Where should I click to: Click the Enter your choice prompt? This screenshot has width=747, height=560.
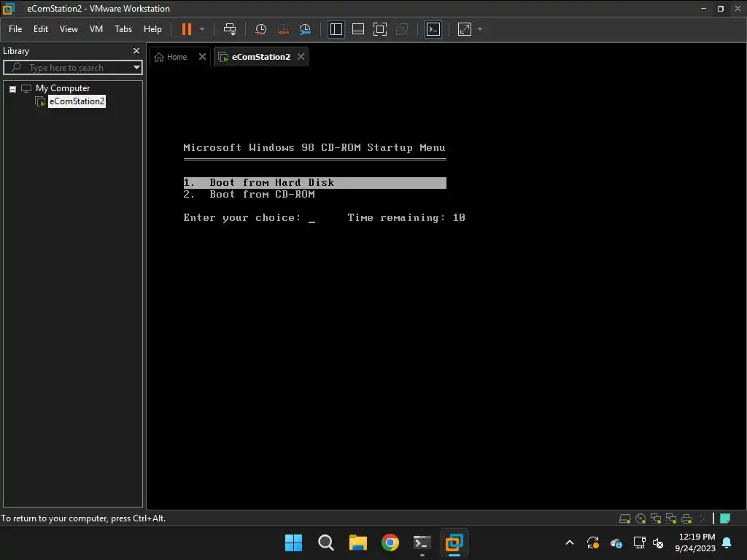pyautogui.click(x=242, y=217)
